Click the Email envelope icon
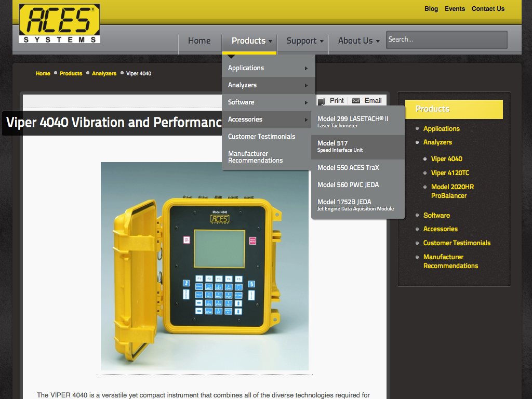Image resolution: width=532 pixels, height=399 pixels. [x=356, y=101]
